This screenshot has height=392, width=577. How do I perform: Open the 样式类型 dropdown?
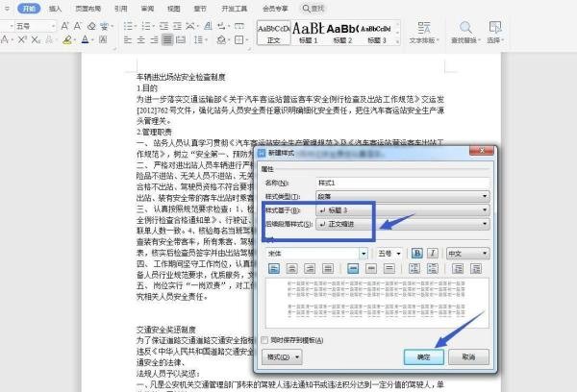[403, 196]
